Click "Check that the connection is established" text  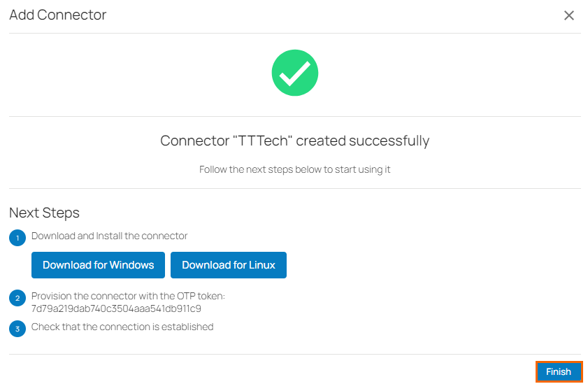[x=122, y=327]
